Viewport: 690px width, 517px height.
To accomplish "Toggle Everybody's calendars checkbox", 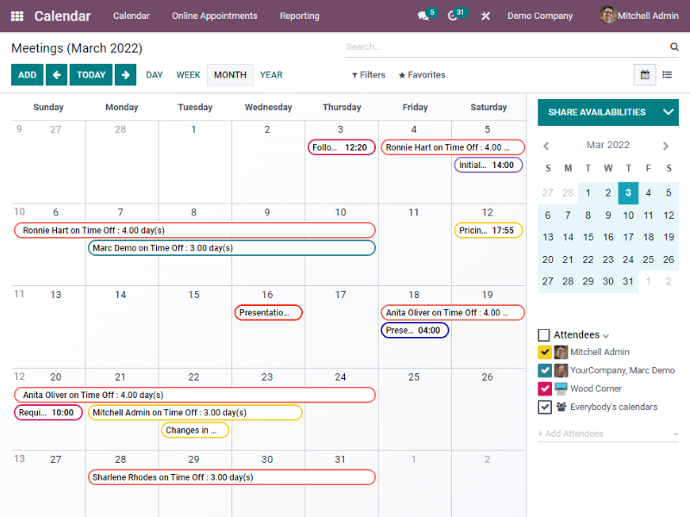I will pos(545,407).
